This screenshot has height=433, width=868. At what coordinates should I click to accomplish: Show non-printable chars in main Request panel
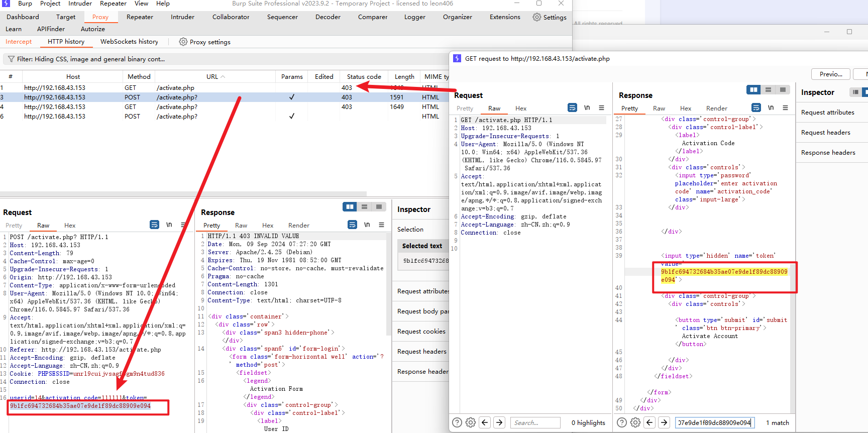click(169, 225)
